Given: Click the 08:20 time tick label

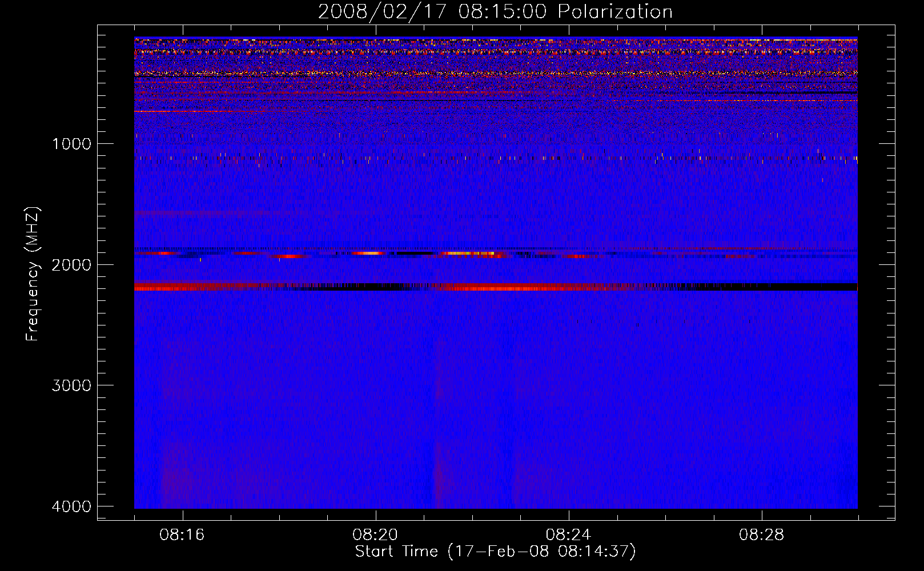Looking at the screenshot, I should click(x=375, y=535).
